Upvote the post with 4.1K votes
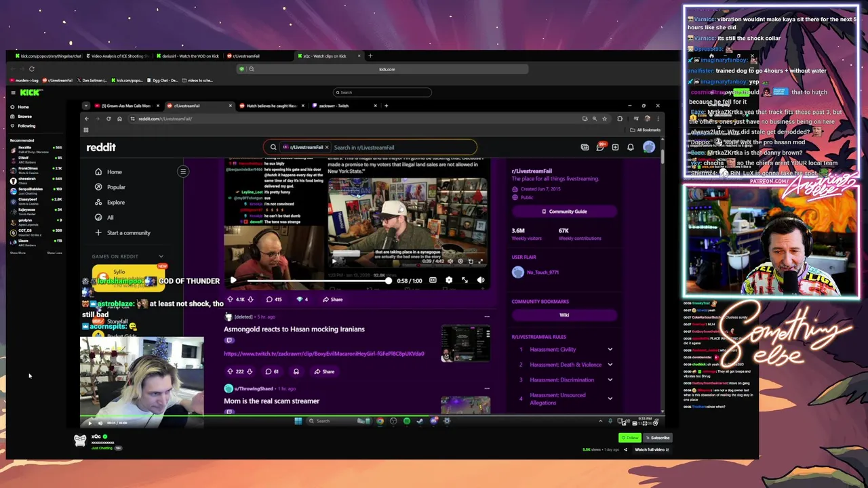The image size is (868, 488). click(230, 299)
